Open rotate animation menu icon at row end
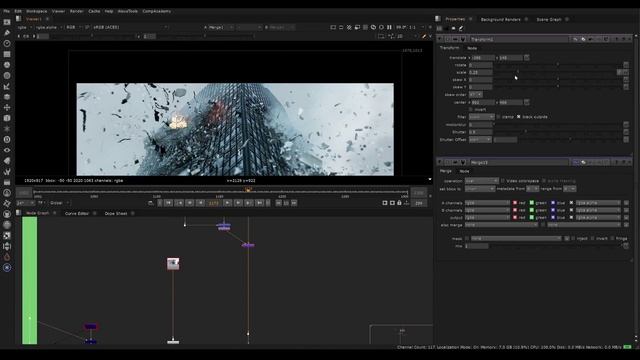This screenshot has height=360, width=640. (626, 65)
